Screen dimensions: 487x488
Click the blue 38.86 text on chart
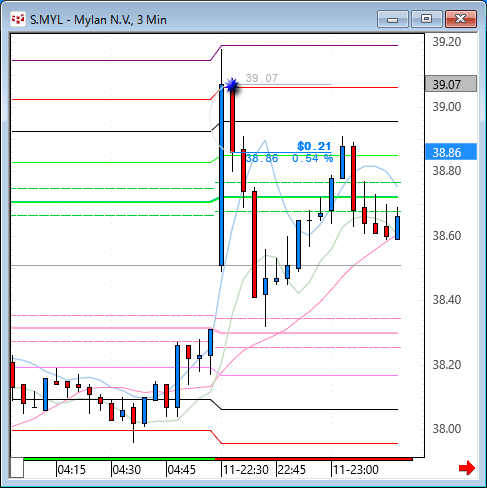point(262,158)
